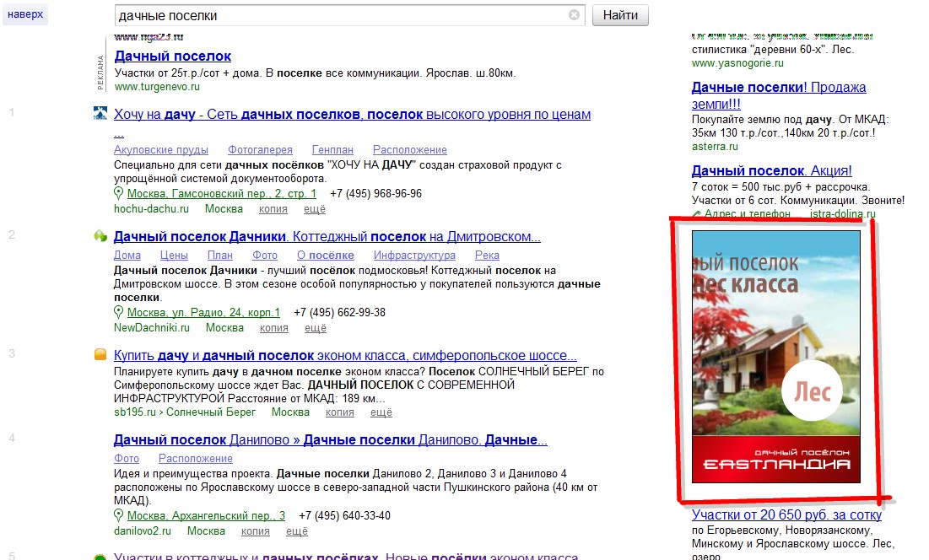Click phone number +7 (495) 968-96-96
Screen dimensions: 929x560
375,194
